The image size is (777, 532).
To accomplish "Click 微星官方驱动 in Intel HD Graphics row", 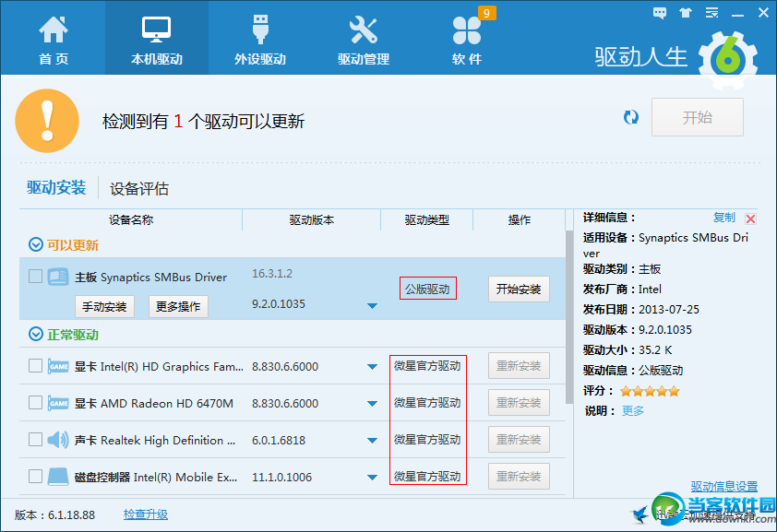I will point(427,366).
